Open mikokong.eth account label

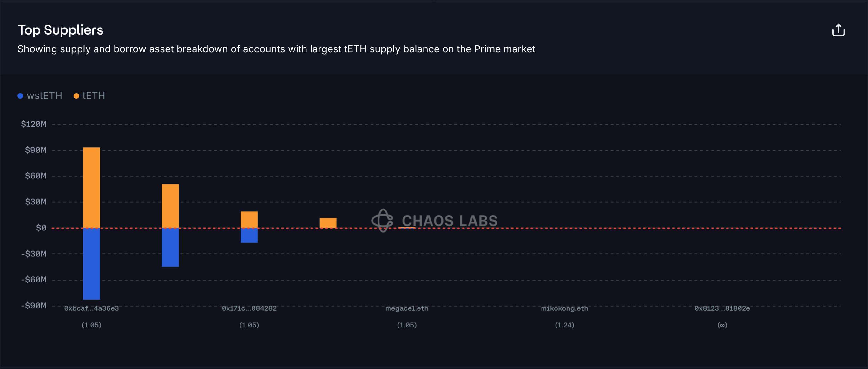[x=564, y=308]
